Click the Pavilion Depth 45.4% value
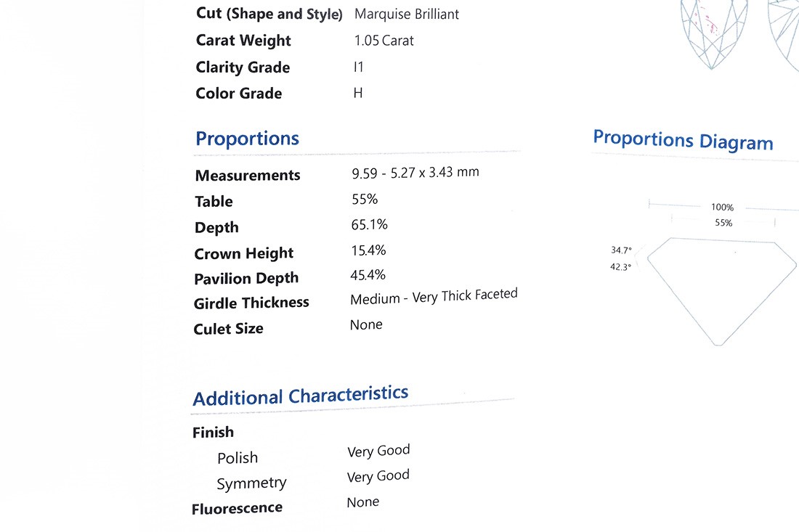Viewport: 799px width, 532px height. click(368, 275)
